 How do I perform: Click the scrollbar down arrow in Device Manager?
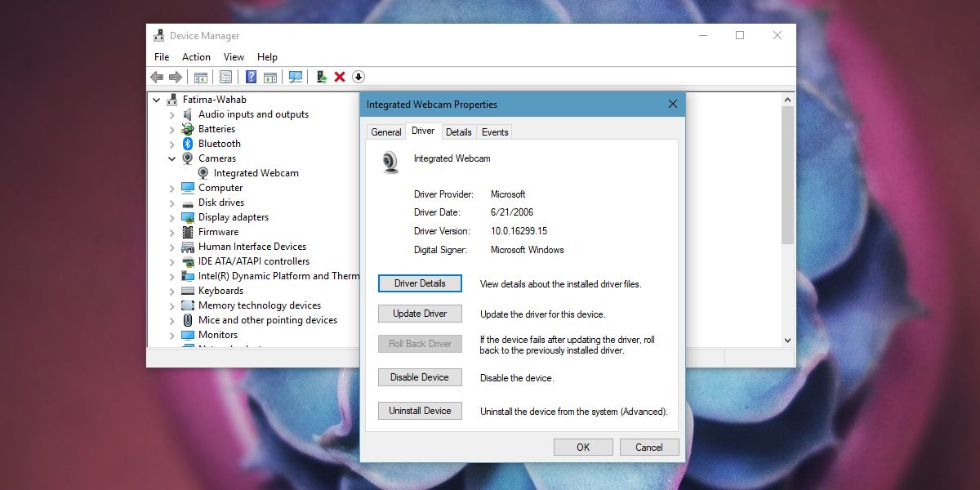(x=787, y=340)
